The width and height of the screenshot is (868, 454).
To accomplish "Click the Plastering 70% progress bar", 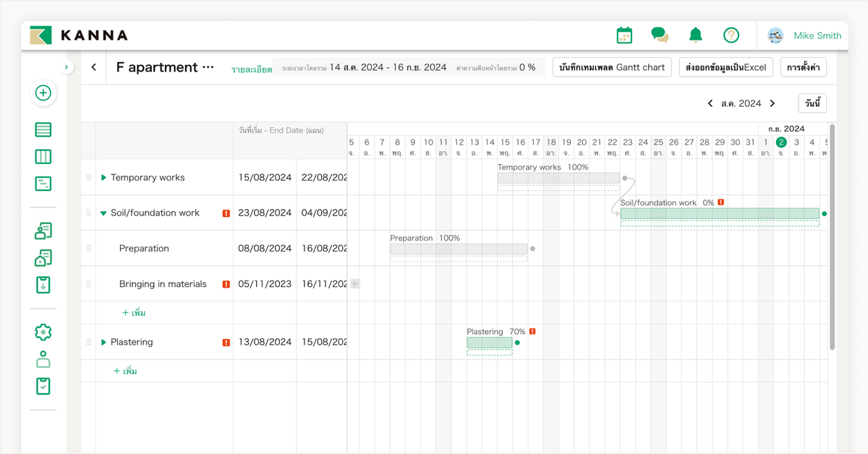I will (489, 343).
